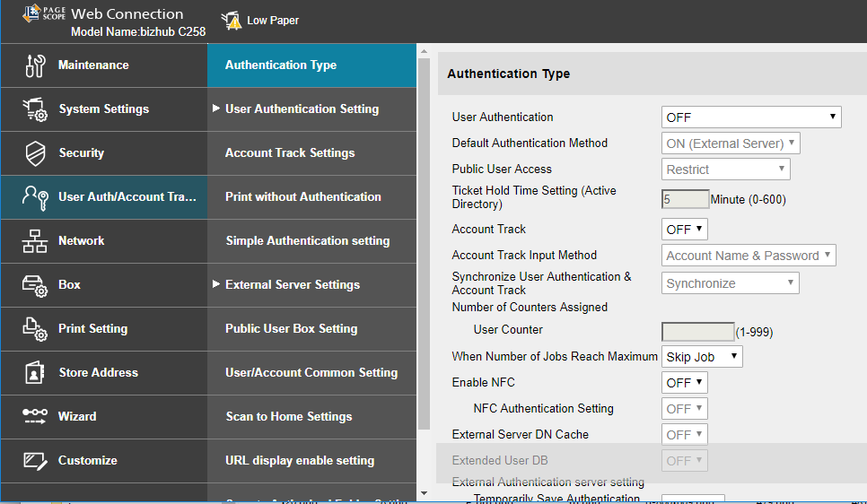Click the Wizard icon in sidebar
867x504 pixels.
coord(35,417)
